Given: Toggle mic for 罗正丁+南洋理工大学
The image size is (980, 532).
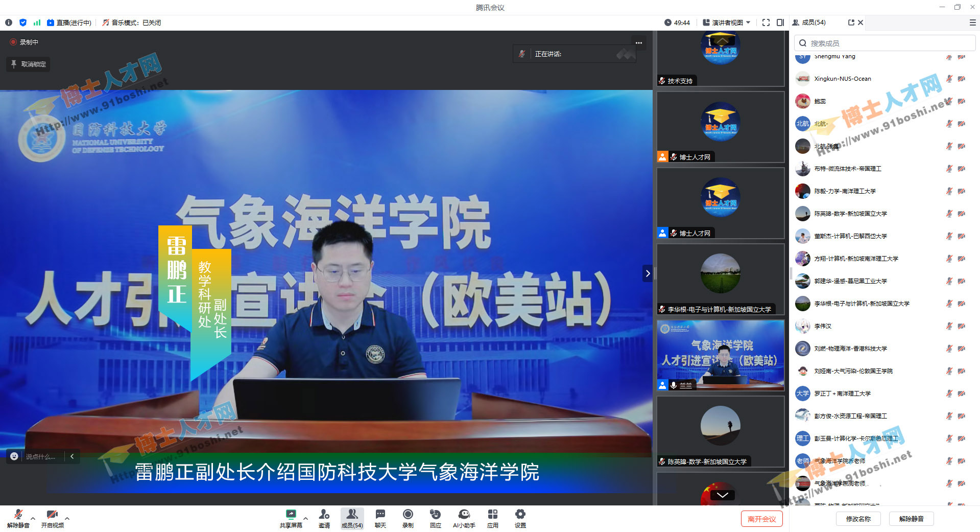Looking at the screenshot, I should point(949,394).
